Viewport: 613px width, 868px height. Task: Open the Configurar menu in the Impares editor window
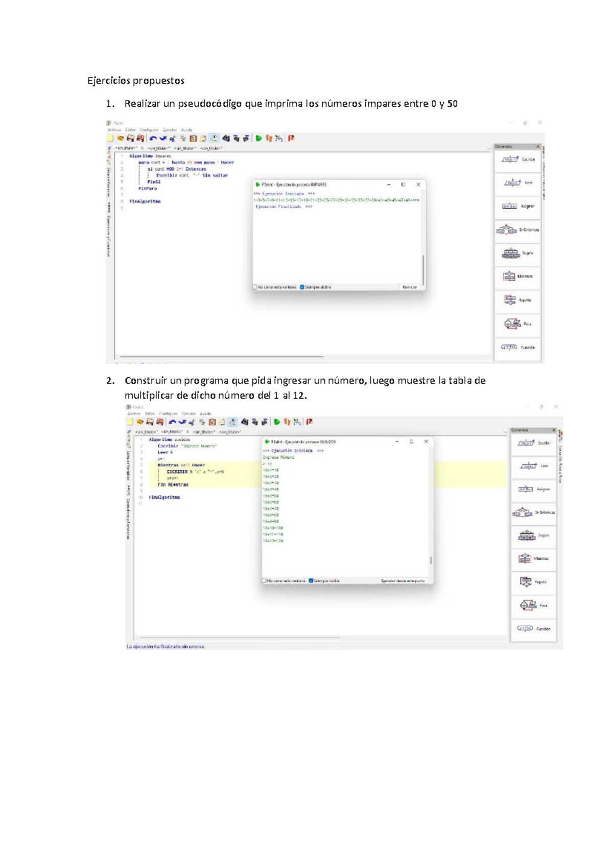click(x=149, y=130)
